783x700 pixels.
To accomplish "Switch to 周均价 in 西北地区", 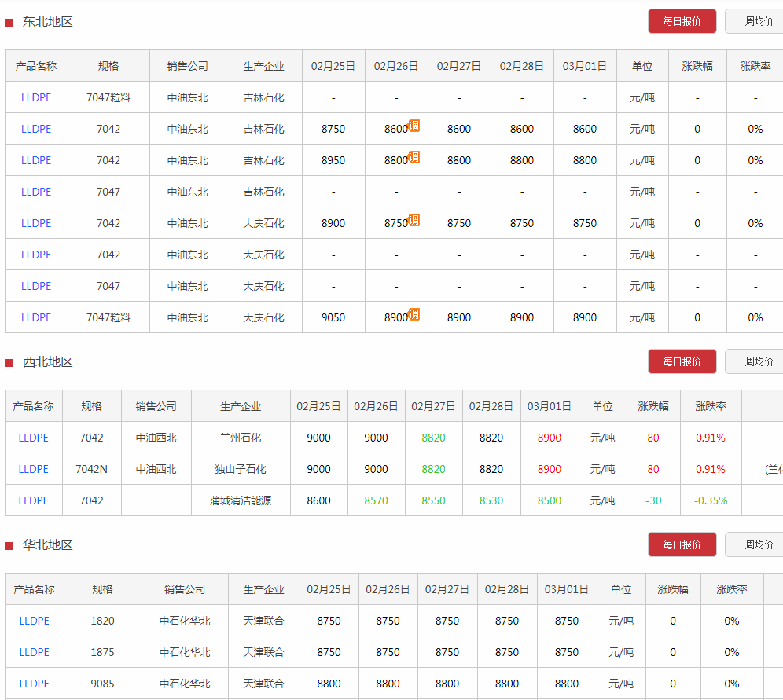I will click(758, 361).
